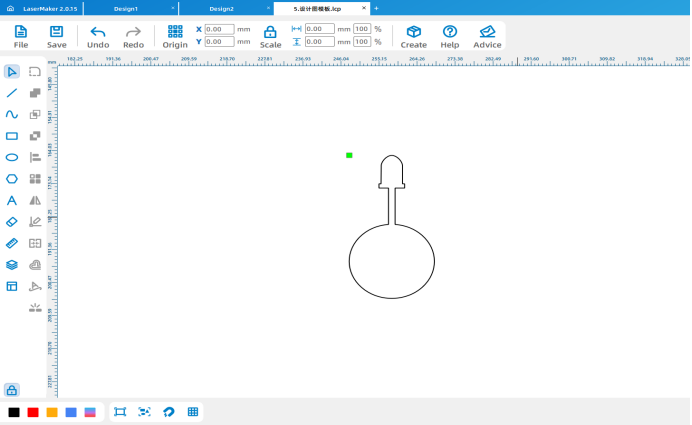Open the File menu
692x425 pixels.
coord(21,37)
